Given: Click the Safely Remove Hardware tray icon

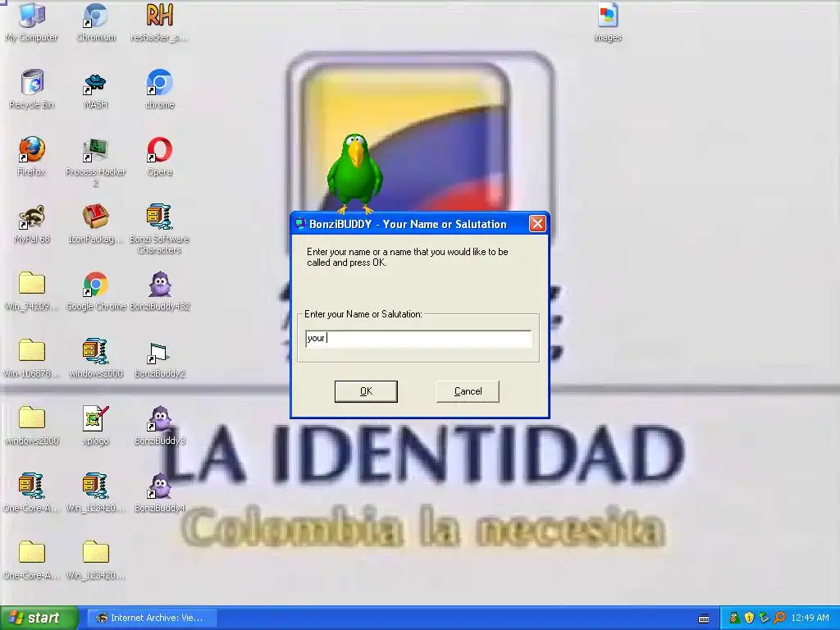Looking at the screenshot, I should coord(764,619).
